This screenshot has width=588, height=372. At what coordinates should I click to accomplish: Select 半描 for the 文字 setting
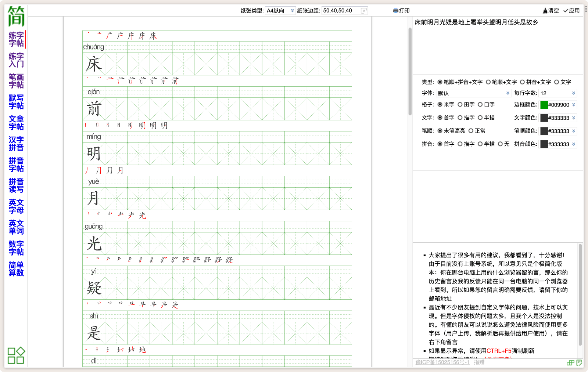pyautogui.click(x=480, y=118)
